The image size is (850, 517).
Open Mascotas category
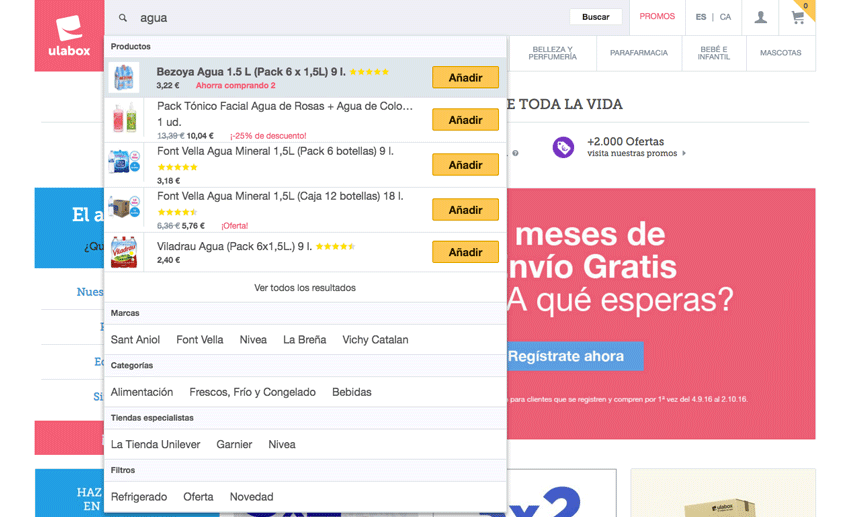pos(780,53)
